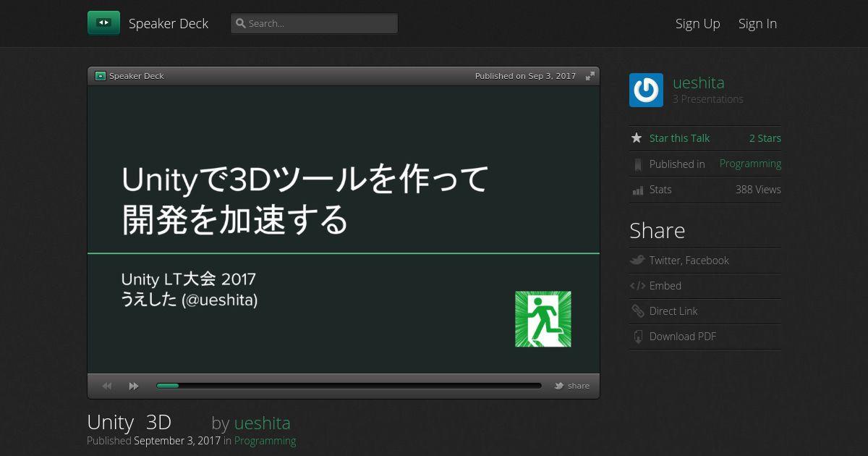Click the 2 Stars count

pos(765,138)
